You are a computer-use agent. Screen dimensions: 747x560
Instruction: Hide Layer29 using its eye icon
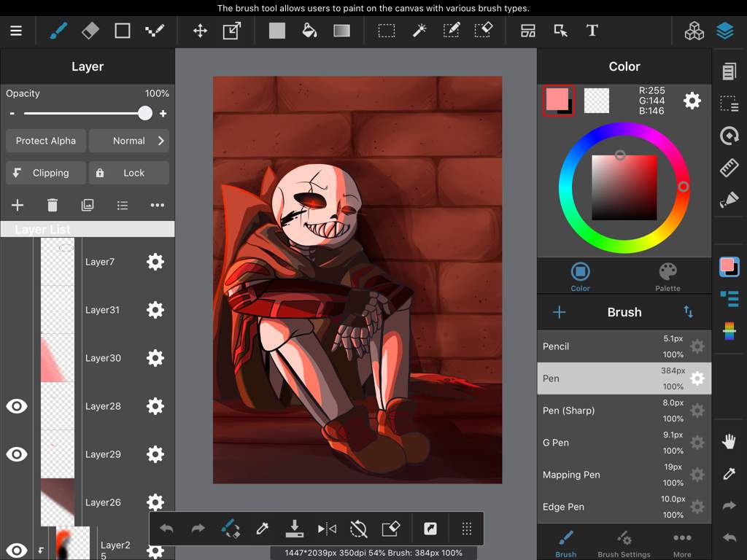point(17,454)
